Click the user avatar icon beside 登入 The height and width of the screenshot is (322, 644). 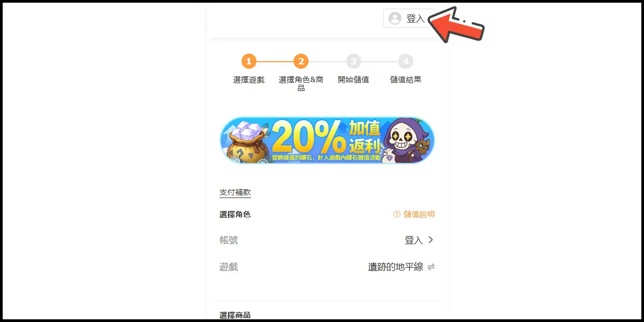click(395, 18)
